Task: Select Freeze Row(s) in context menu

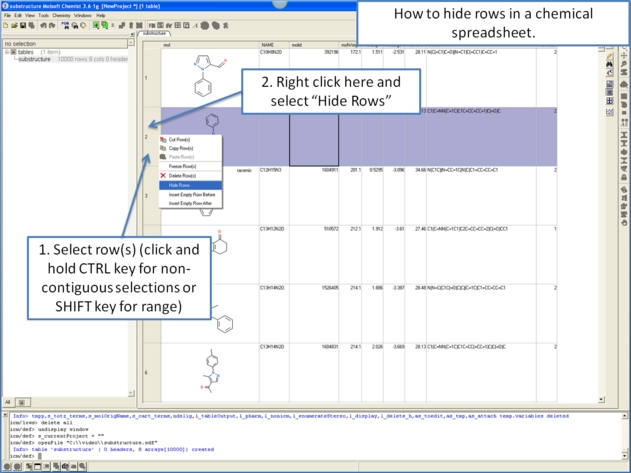Action: tap(182, 166)
